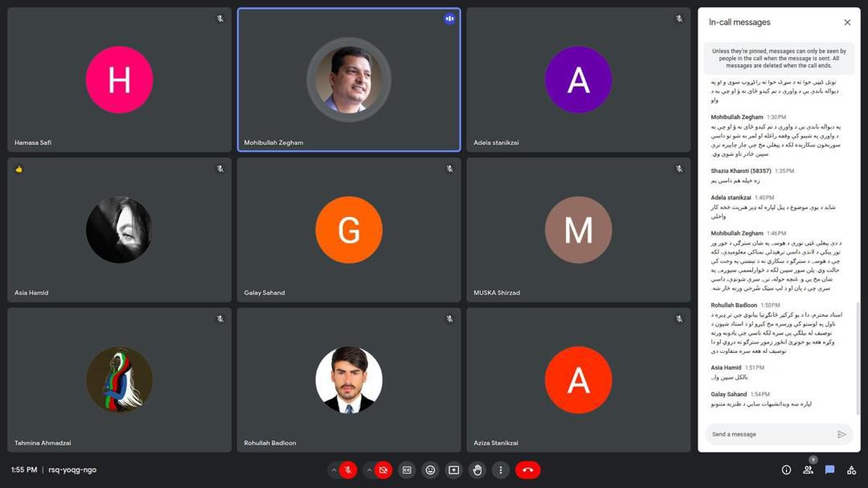Image resolution: width=868 pixels, height=488 pixels.
Task: Send the chat message with the arrow icon
Action: [x=841, y=434]
